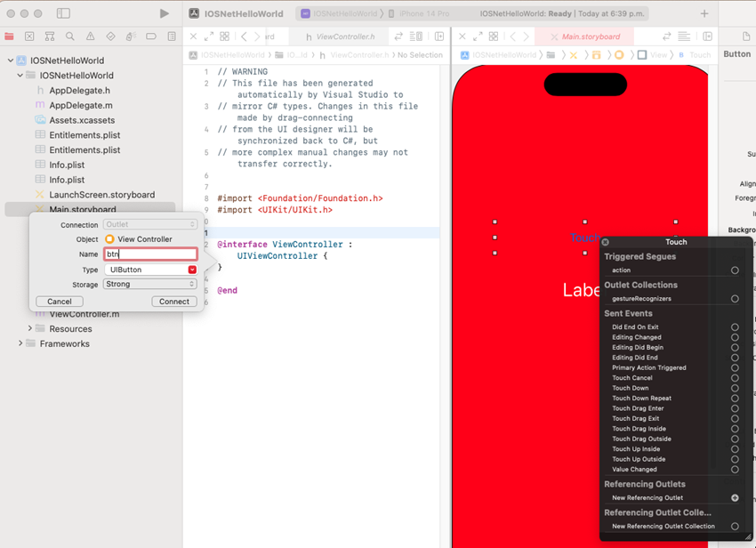Open the Connection dropdown showing Outlet
The image size is (756, 548).
149,223
